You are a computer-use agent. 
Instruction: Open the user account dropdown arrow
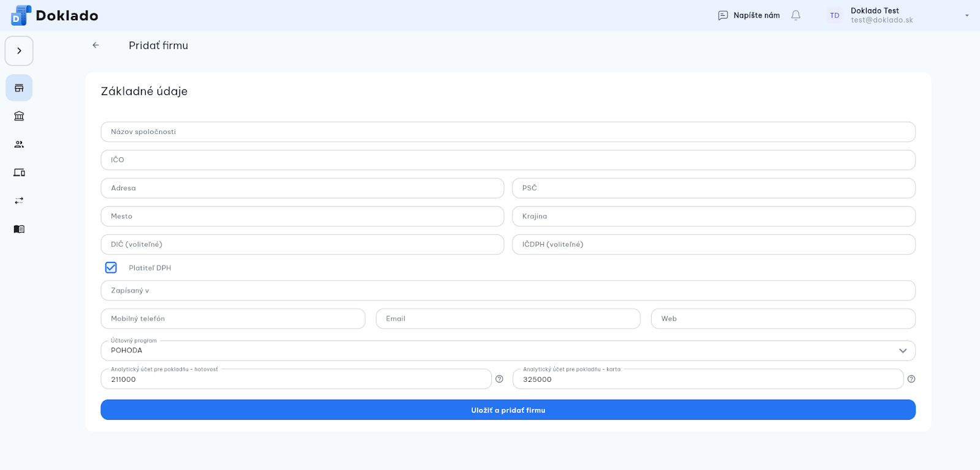pos(967,15)
